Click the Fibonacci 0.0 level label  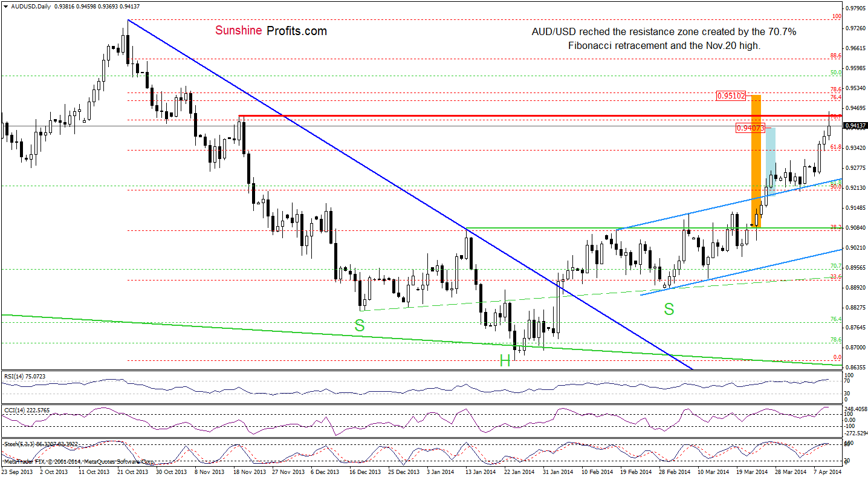coord(837,357)
